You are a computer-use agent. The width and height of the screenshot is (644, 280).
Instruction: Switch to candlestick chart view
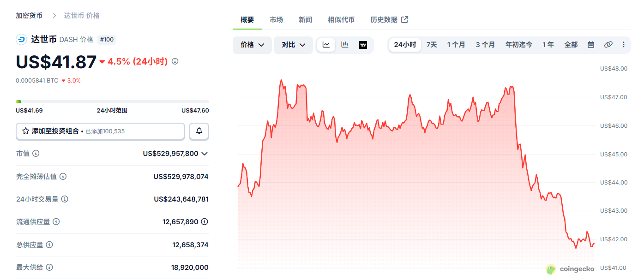tap(344, 45)
